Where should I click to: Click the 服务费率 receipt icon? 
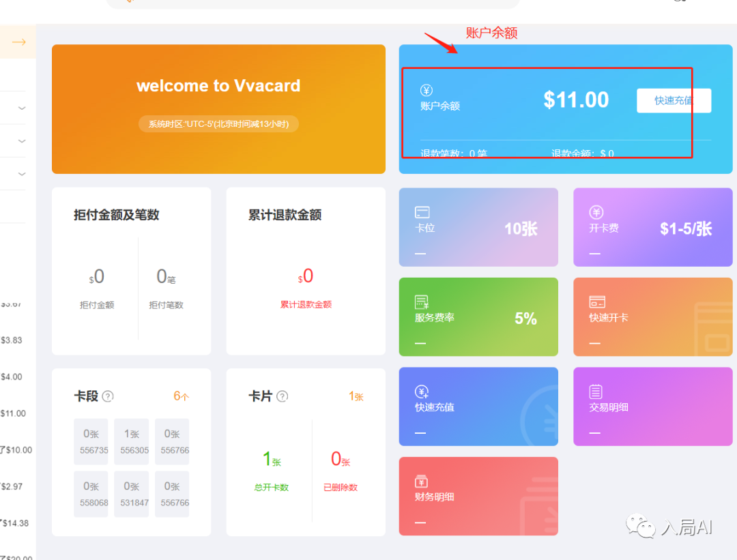[422, 302]
